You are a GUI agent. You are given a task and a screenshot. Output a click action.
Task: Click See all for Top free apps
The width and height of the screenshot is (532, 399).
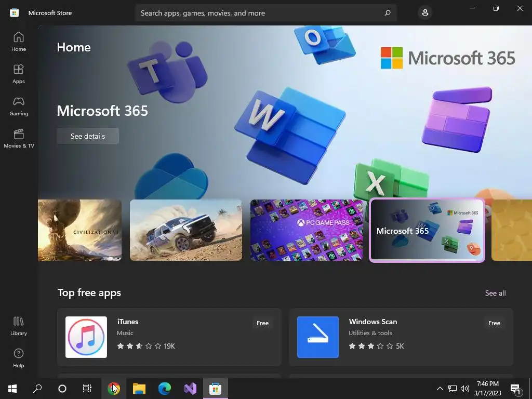point(495,293)
